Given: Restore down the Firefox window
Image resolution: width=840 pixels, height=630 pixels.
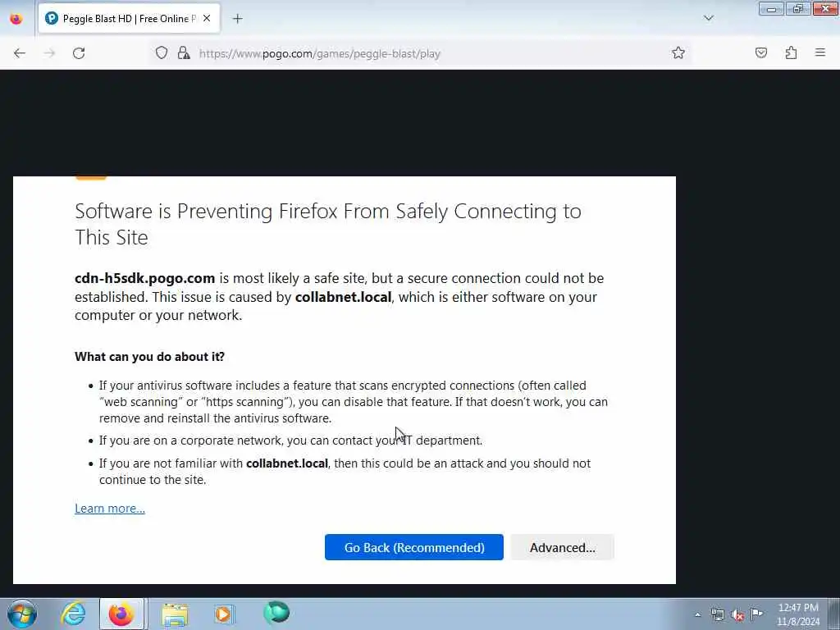Looking at the screenshot, I should (797, 8).
